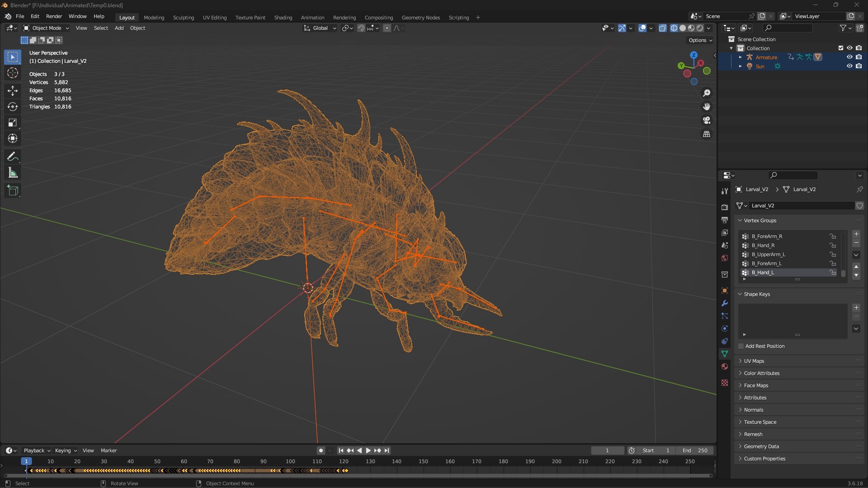
Task: Switch to the Shading workspace tab
Action: 283,18
